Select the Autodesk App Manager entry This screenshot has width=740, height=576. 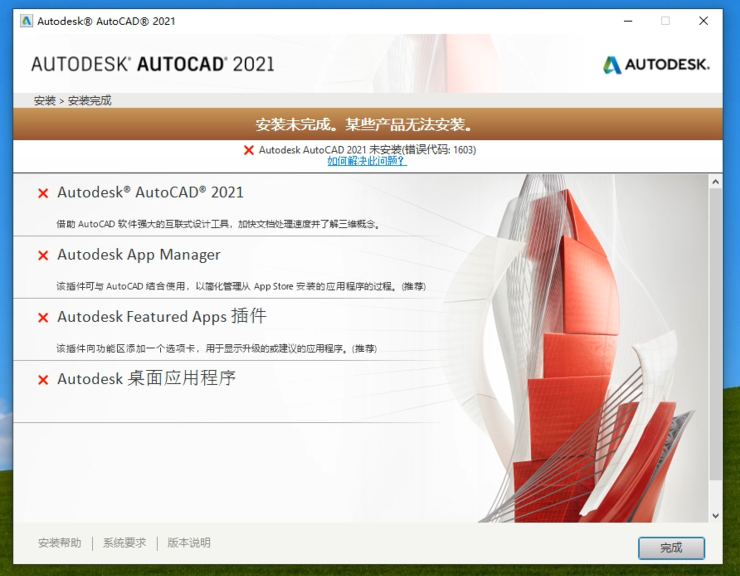point(139,255)
